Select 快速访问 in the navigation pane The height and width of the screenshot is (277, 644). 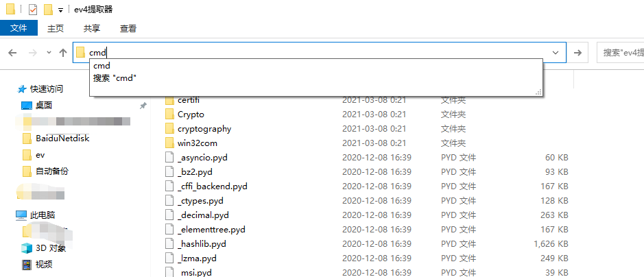pyautogui.click(x=47, y=88)
